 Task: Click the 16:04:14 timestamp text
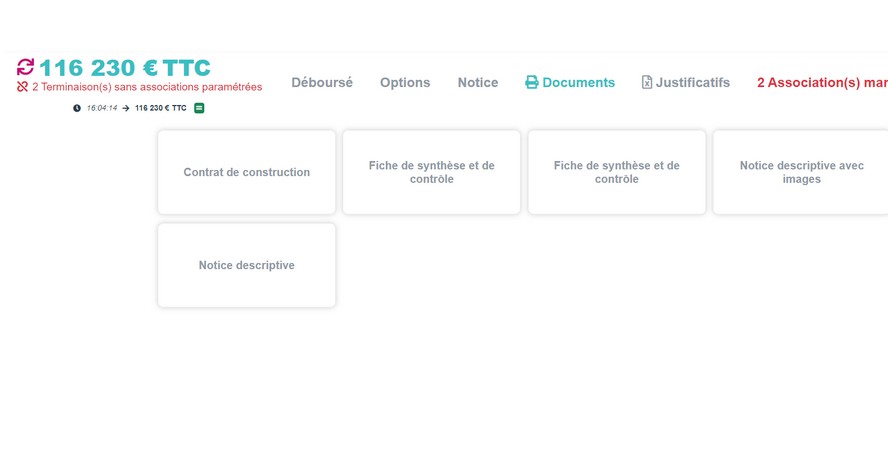point(102,108)
